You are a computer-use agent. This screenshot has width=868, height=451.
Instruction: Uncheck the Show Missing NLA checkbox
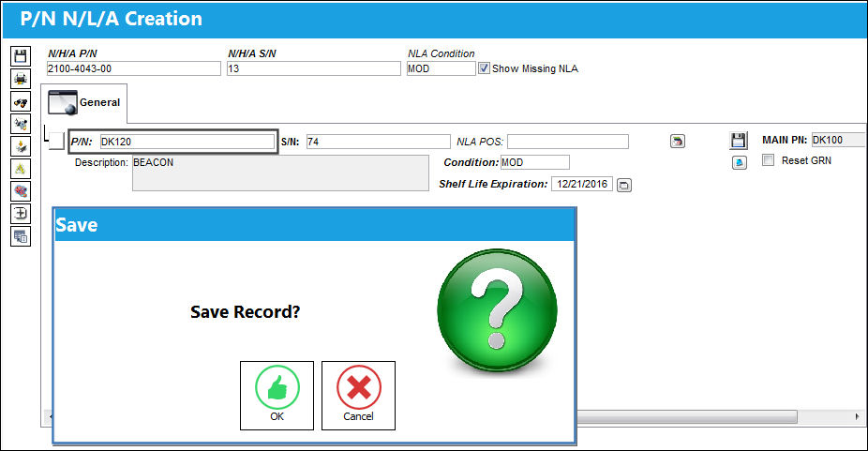[x=484, y=68]
